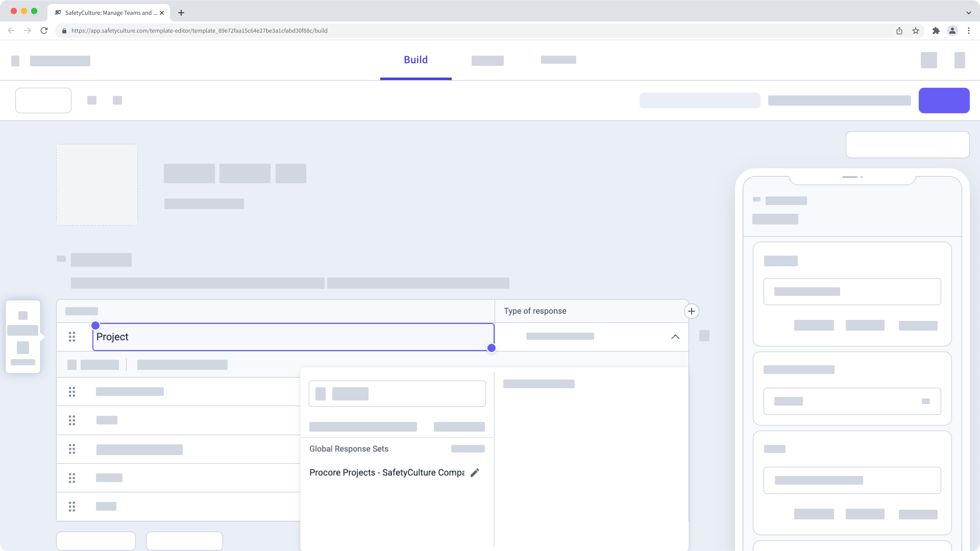Click the share icon in the address bar
The height and width of the screenshot is (551, 980).
tap(899, 30)
